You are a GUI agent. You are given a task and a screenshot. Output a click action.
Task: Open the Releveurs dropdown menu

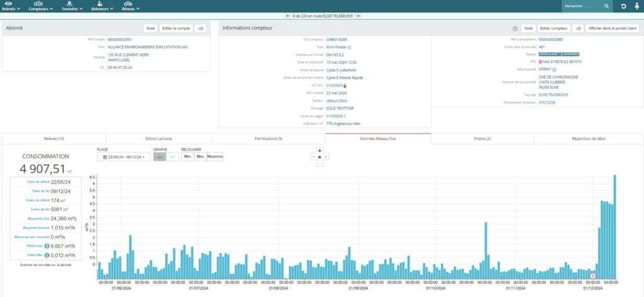(102, 6)
